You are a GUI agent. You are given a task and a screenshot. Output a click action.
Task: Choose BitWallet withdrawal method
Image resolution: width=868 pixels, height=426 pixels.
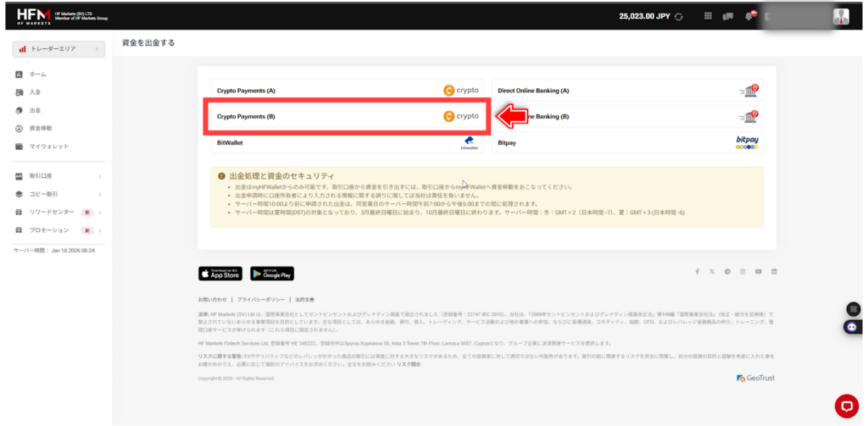(347, 143)
